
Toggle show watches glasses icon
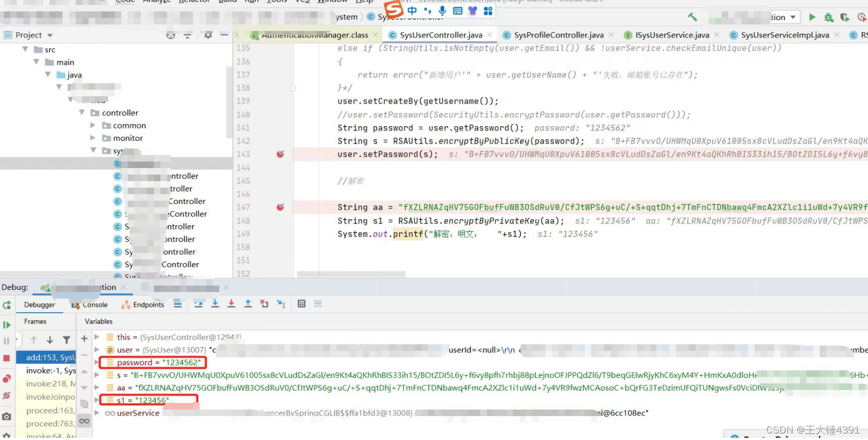pos(84,420)
